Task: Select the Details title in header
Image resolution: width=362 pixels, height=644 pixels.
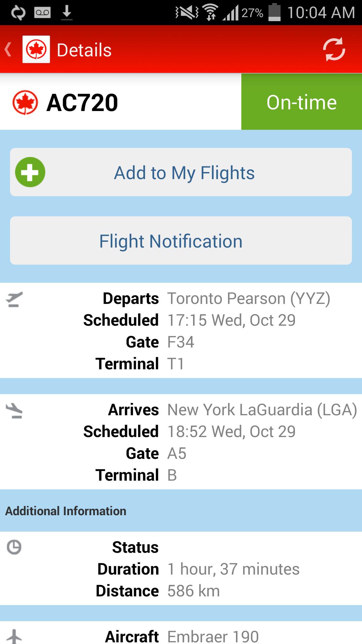Action: point(84,50)
